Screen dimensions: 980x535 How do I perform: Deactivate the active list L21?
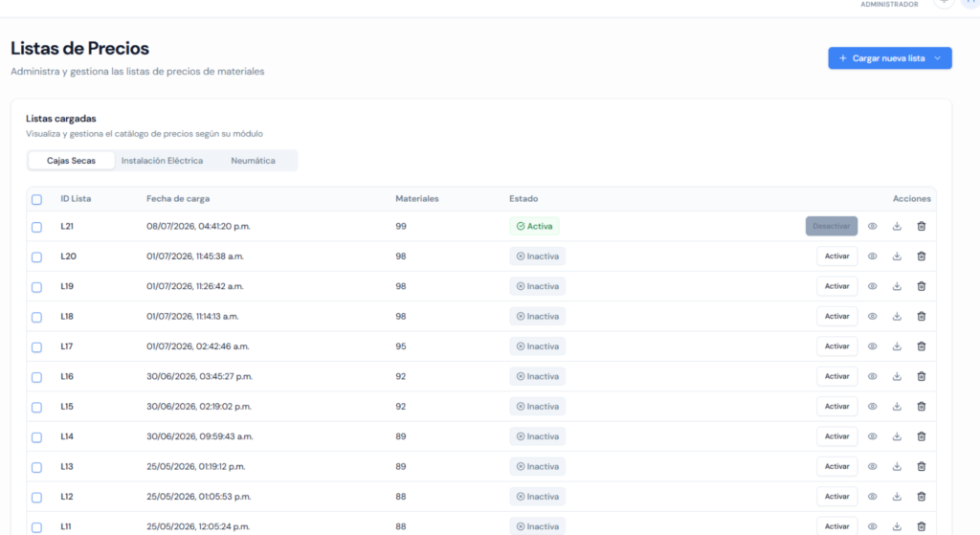832,226
